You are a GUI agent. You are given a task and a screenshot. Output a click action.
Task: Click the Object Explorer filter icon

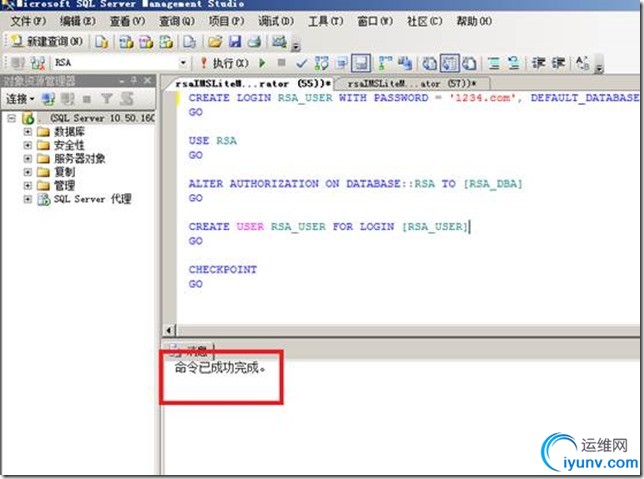pos(107,99)
